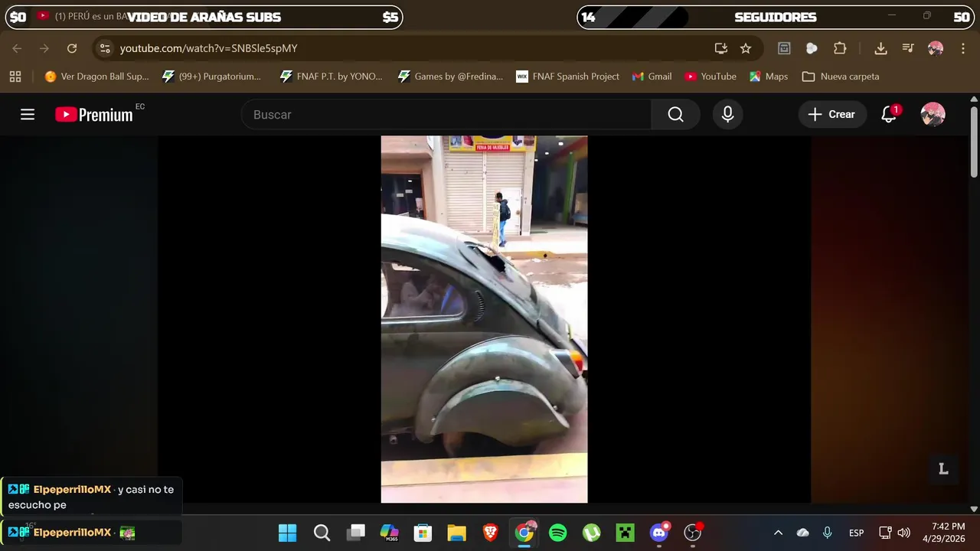The width and height of the screenshot is (980, 551).
Task: Open uTorrent from taskbar
Action: 592,533
